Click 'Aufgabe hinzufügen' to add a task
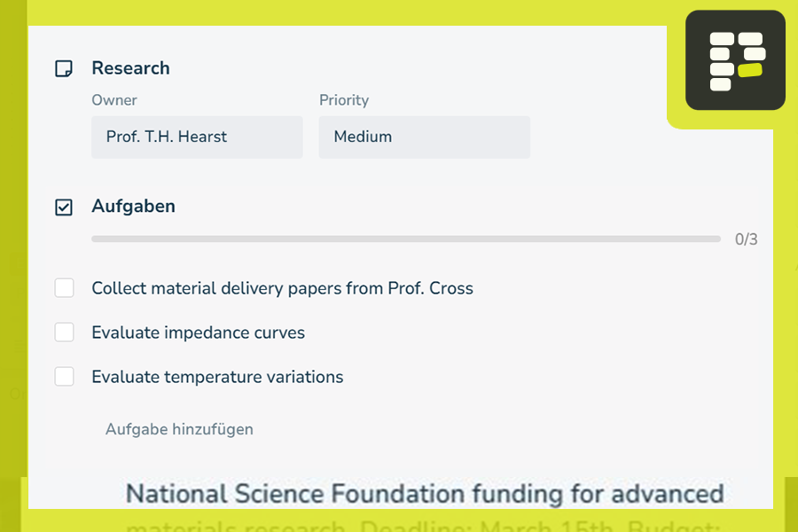Image resolution: width=798 pixels, height=532 pixels. (179, 429)
